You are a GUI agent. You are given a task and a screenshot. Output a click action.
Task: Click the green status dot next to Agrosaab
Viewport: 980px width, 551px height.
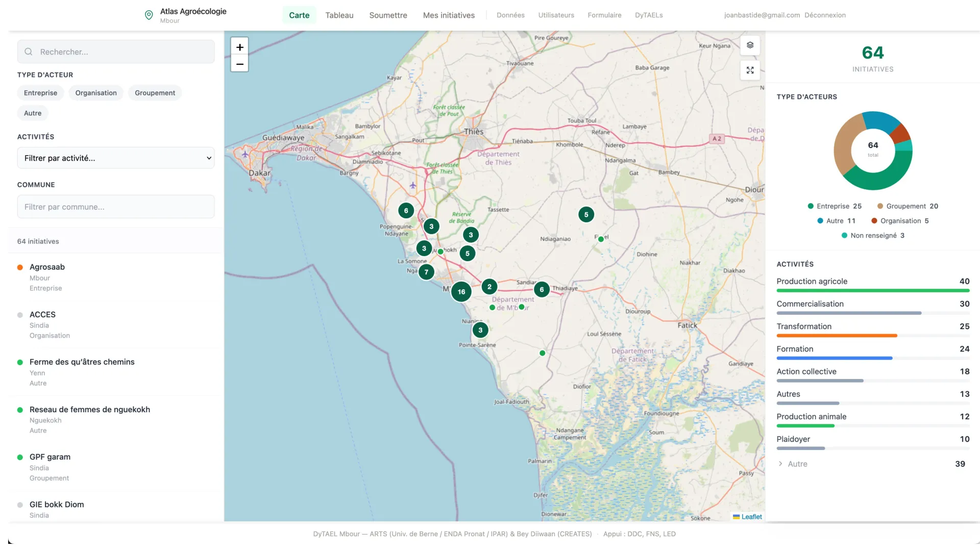coord(19,267)
